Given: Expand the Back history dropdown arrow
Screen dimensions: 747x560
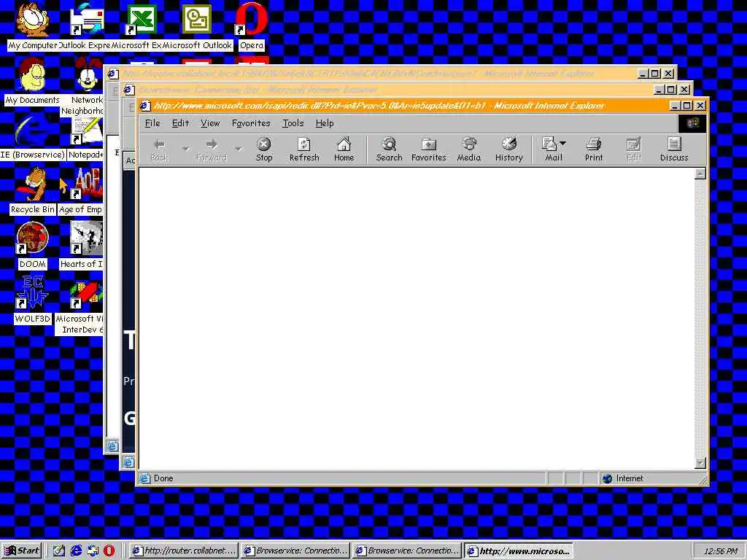Looking at the screenshot, I should click(x=185, y=149).
